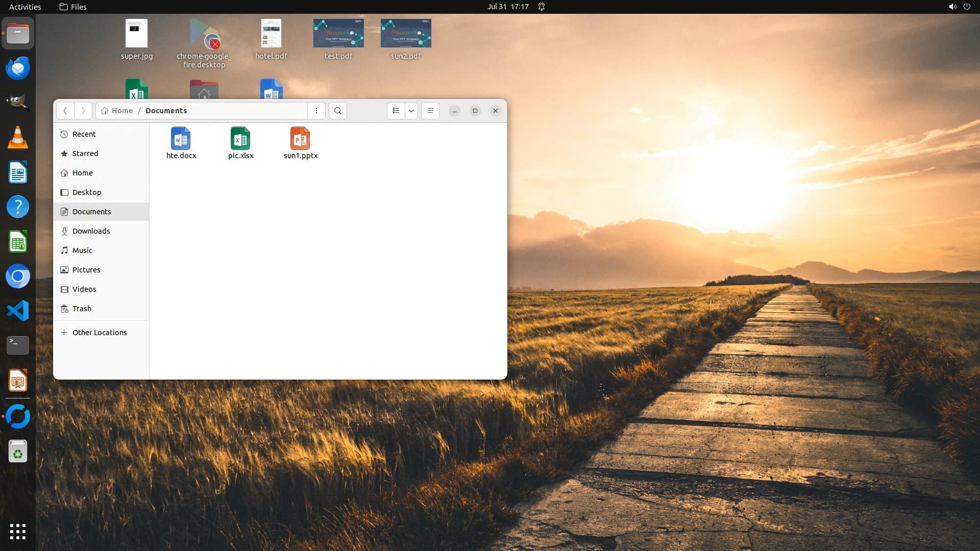Open system volume and power menu
Viewport: 980px width, 551px height.
959,7
